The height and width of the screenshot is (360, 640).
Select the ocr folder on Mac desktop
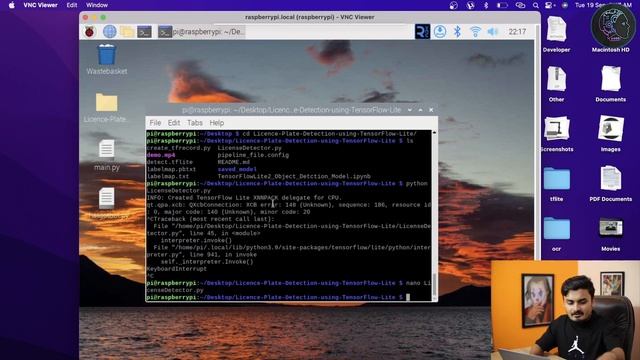[556, 233]
